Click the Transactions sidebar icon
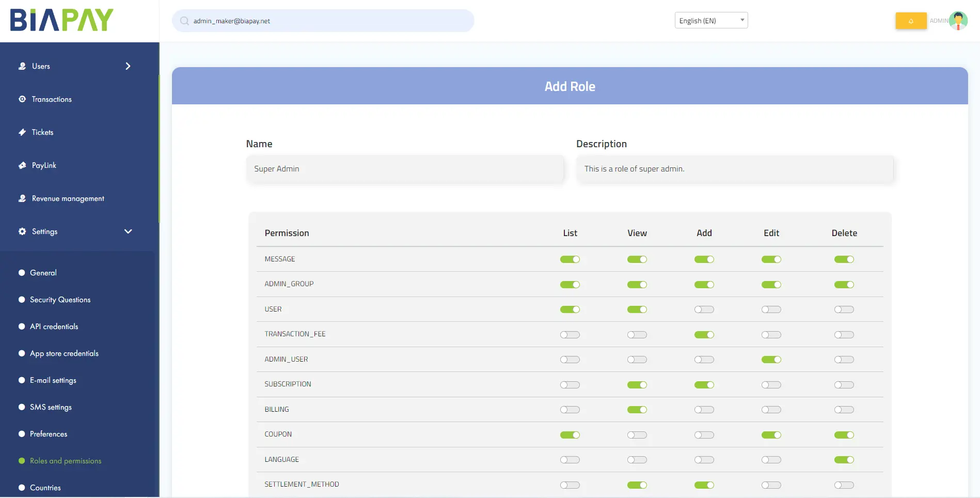This screenshot has height=498, width=980. (x=22, y=99)
